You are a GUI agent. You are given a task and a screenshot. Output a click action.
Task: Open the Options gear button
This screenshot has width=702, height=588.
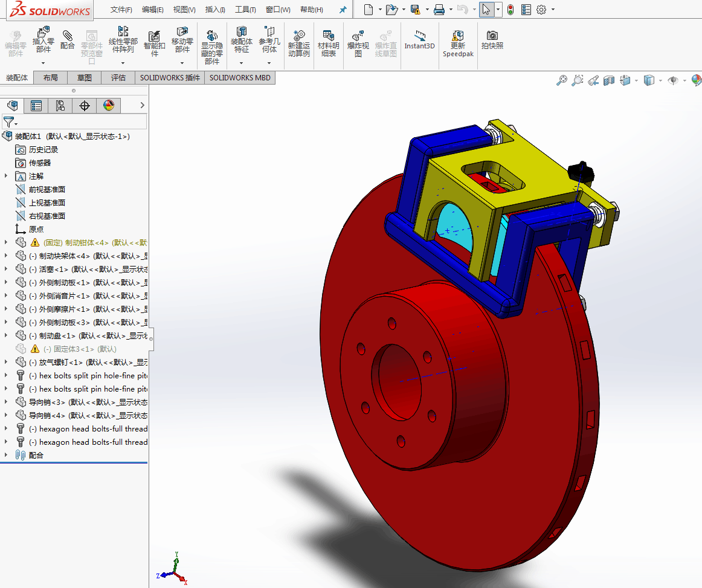coord(541,10)
